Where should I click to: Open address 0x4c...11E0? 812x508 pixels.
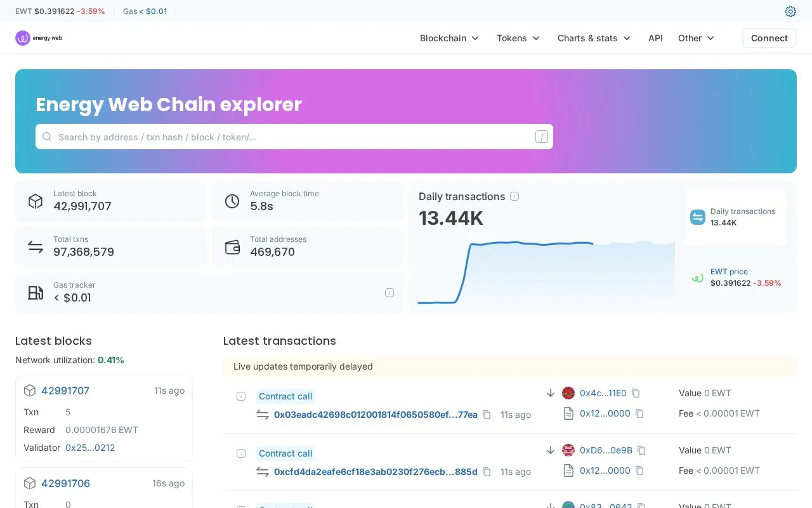tap(603, 393)
